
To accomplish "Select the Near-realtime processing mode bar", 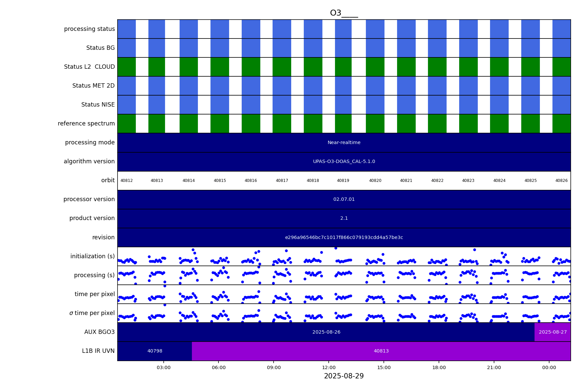I will pos(344,143).
